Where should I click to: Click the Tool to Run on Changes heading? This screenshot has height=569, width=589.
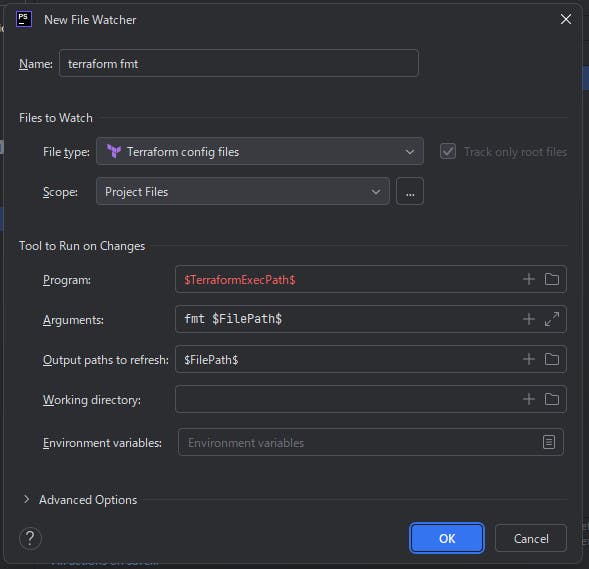click(x=82, y=246)
